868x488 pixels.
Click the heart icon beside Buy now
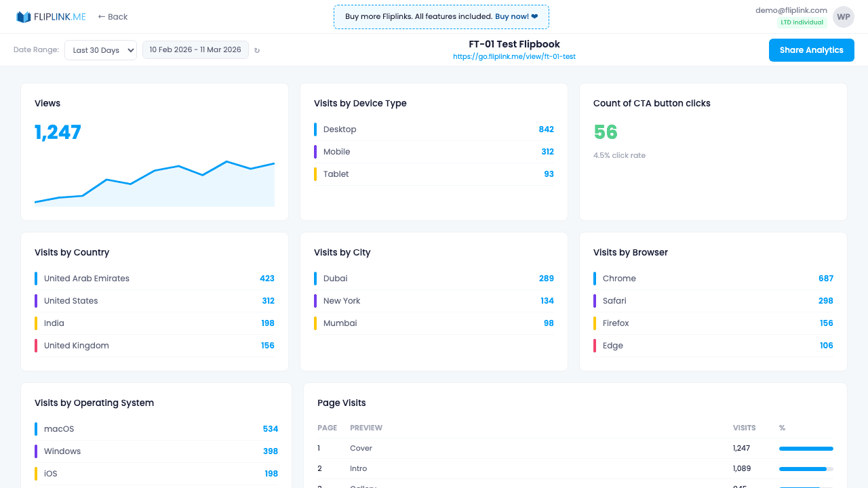pos(534,16)
